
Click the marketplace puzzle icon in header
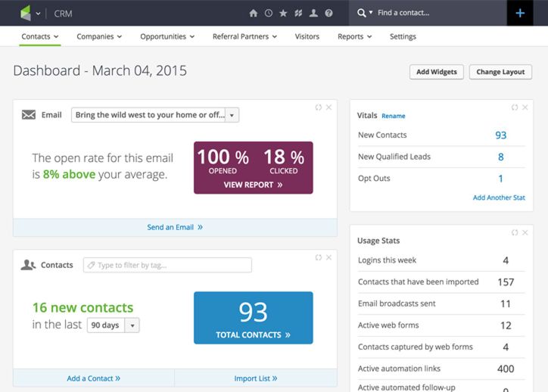(298, 14)
